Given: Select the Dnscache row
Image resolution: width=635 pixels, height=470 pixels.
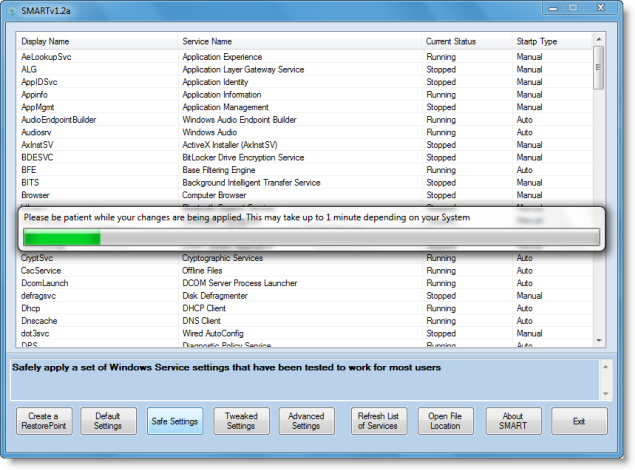Looking at the screenshot, I should [304, 321].
